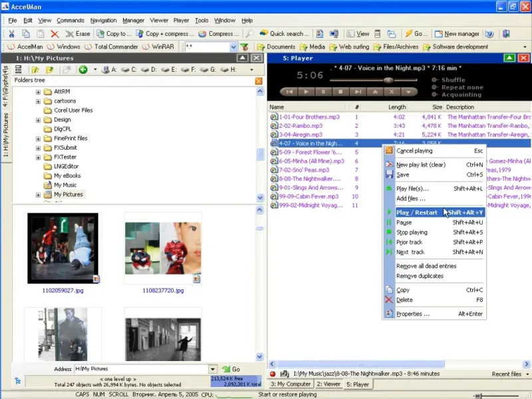
Task: Click the player's eject button
Action: click(x=374, y=92)
